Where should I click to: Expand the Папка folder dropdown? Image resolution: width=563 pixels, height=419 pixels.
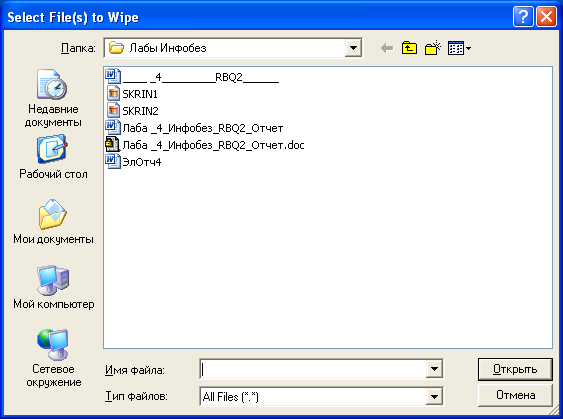tap(353, 48)
